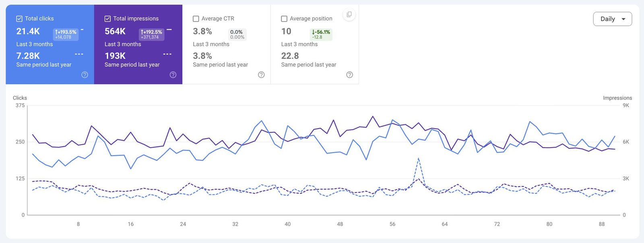Viewport: 644px width, 243px height.
Task: Click the Clicks axis label
Action: [x=20, y=98]
